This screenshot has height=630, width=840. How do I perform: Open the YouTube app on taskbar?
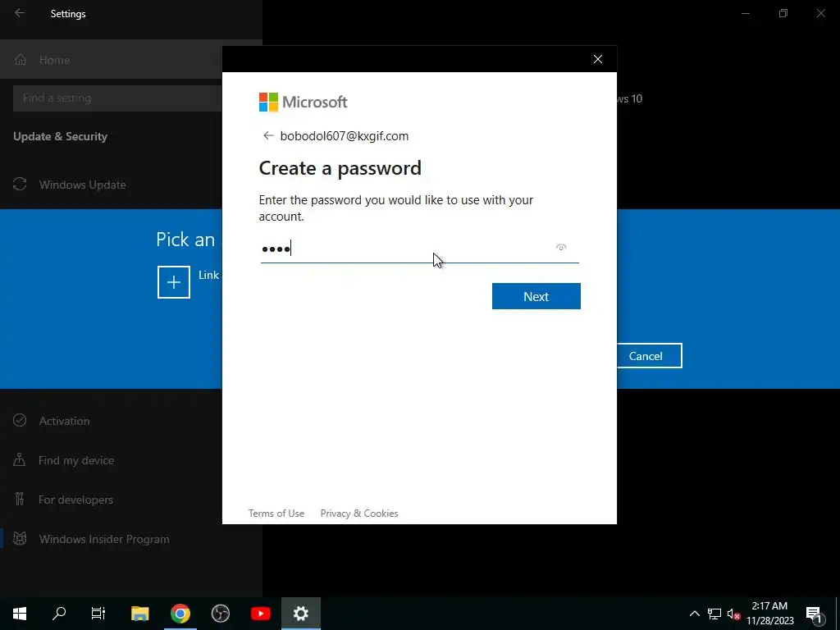tap(261, 614)
